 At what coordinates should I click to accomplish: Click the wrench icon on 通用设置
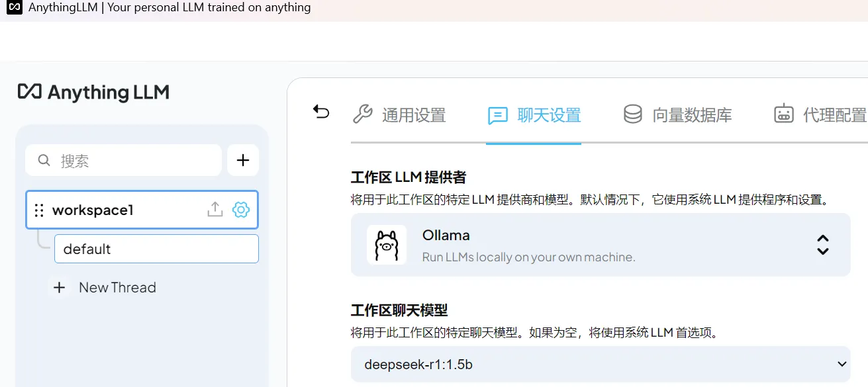[362, 114]
